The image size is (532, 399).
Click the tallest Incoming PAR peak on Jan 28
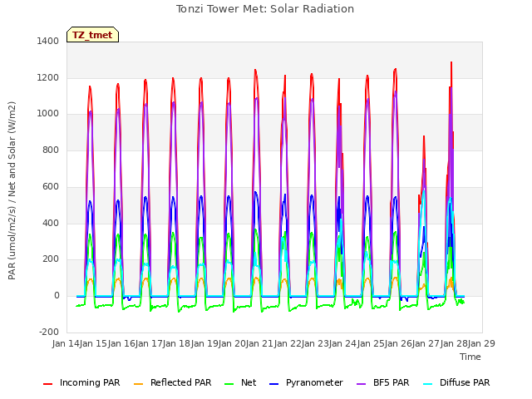click(x=451, y=63)
